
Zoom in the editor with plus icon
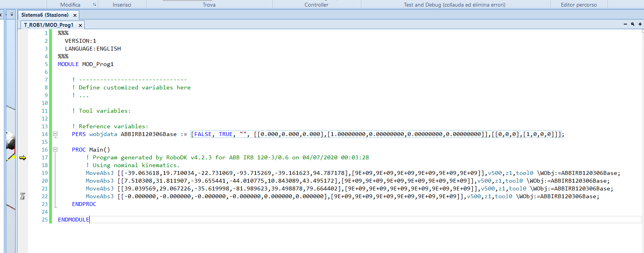[640, 24]
